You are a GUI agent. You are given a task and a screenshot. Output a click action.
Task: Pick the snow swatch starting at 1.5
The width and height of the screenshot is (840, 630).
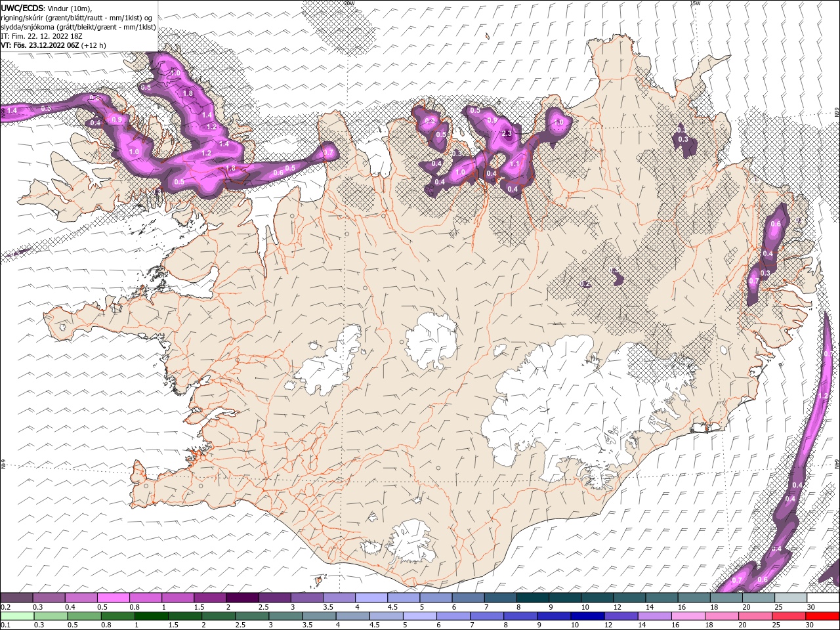point(210,598)
